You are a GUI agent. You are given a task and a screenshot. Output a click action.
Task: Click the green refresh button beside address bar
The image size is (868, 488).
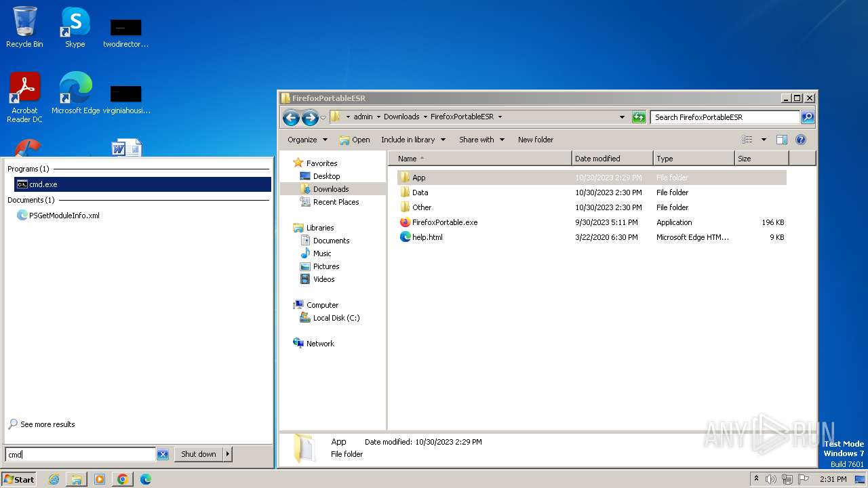point(639,117)
